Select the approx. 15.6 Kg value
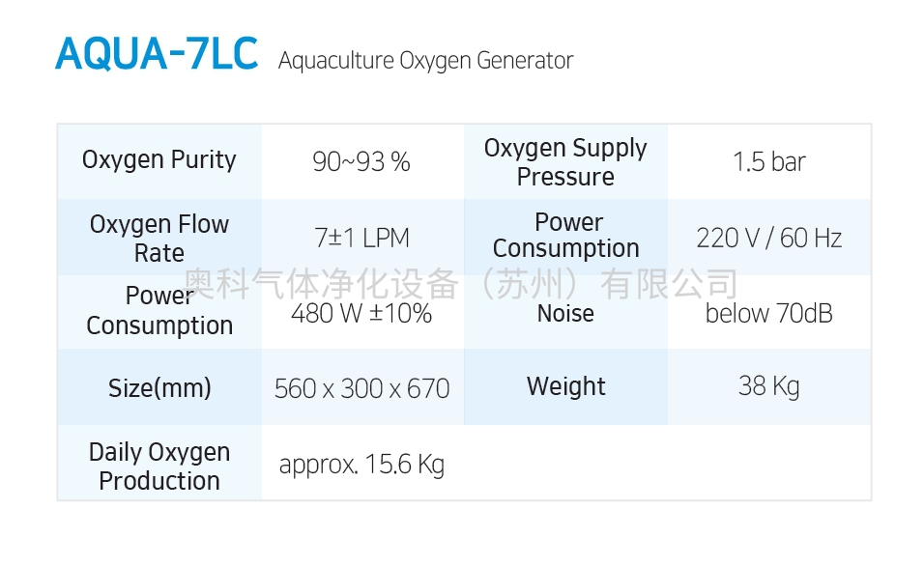The height and width of the screenshot is (566, 924). point(361,465)
